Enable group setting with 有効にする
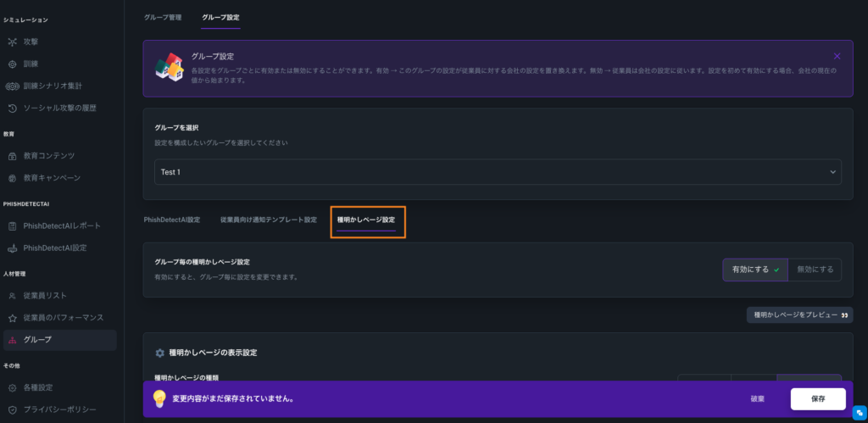The width and height of the screenshot is (868, 423). coord(755,270)
